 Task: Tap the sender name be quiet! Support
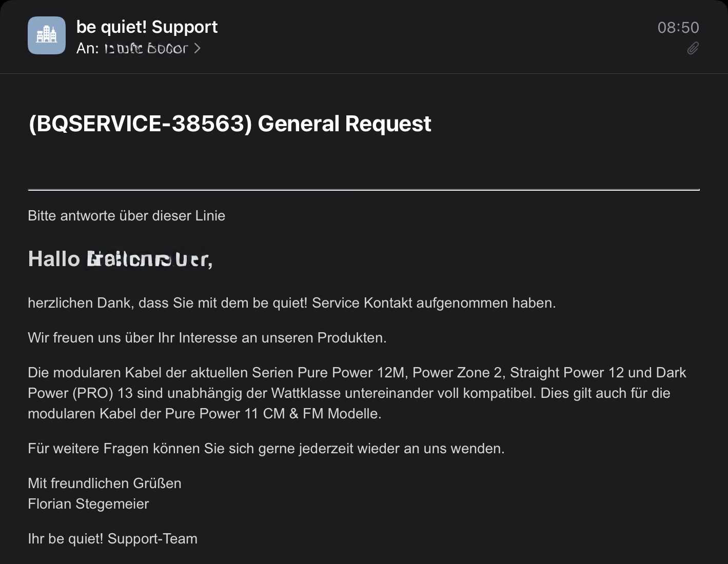tap(147, 27)
